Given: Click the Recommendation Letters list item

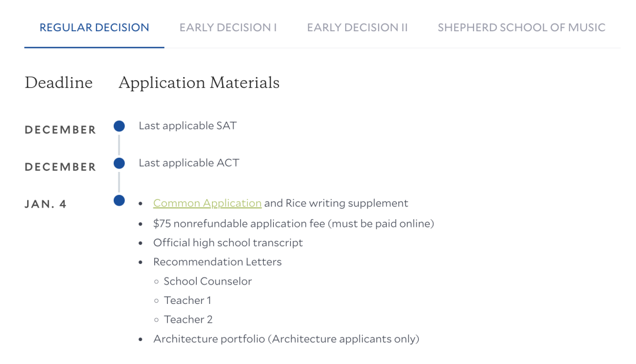Looking at the screenshot, I should pos(217,262).
